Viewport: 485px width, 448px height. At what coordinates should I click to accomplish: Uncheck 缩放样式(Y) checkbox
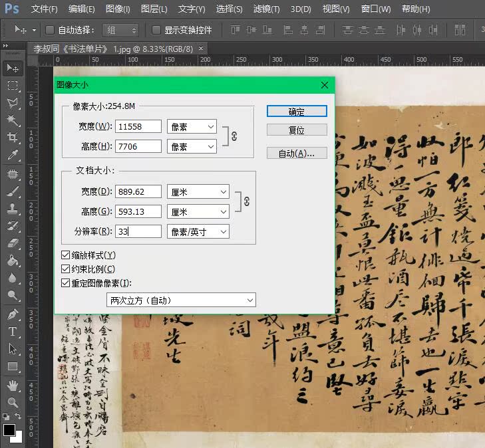pyautogui.click(x=65, y=255)
